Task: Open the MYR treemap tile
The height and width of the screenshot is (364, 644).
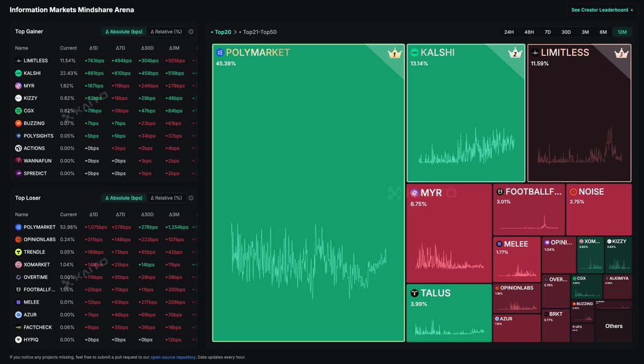Action: coord(449,233)
